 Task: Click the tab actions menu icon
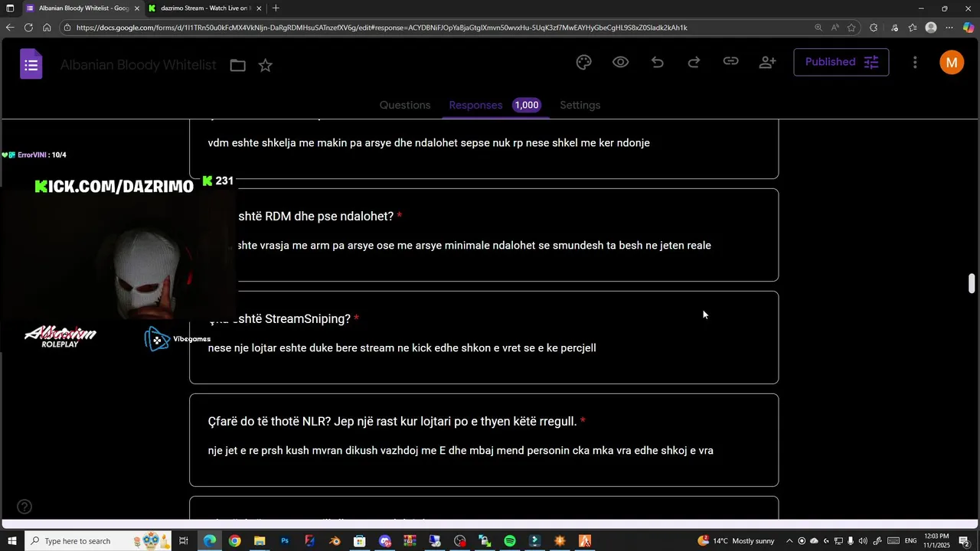pyautogui.click(x=9, y=8)
